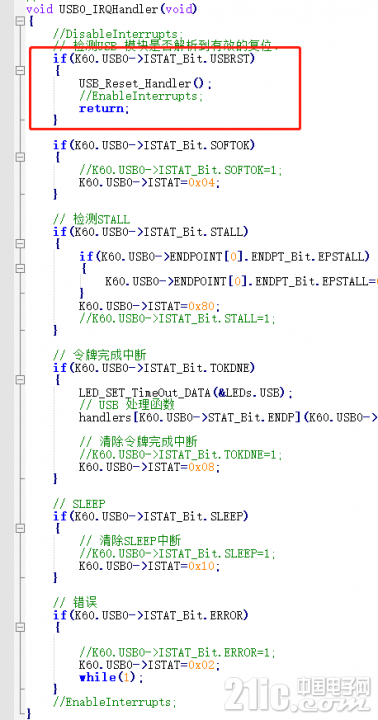The height and width of the screenshot is (720, 378).
Task: Click the '// 检测STALL' comment
Action: (91, 219)
